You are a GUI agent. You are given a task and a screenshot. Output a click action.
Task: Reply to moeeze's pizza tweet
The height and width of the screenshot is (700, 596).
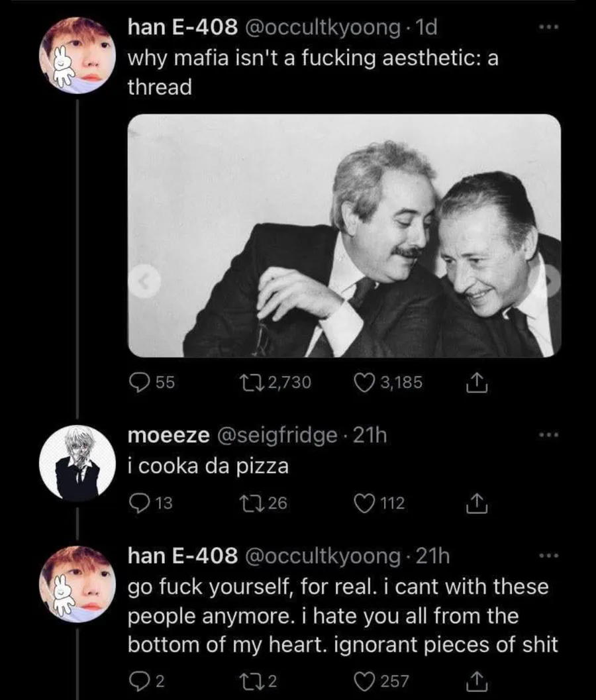coord(139,504)
